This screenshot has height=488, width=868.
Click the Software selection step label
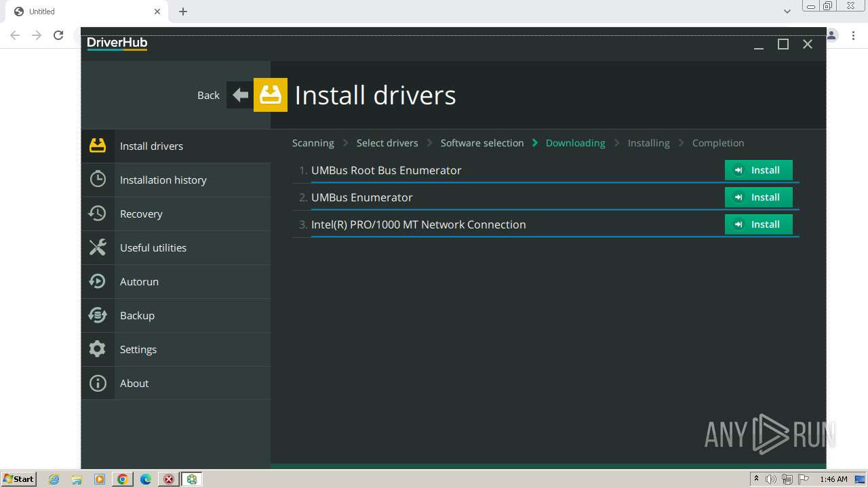pos(482,143)
